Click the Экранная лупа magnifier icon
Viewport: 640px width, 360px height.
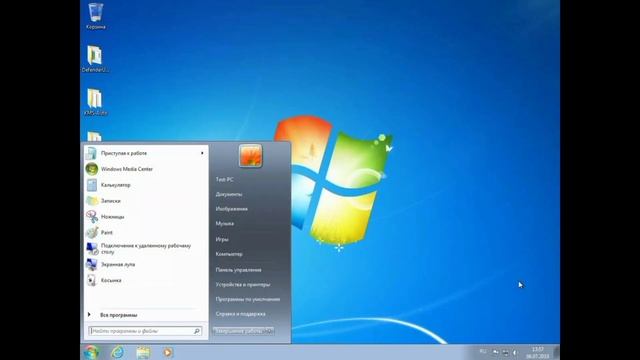coord(92,264)
